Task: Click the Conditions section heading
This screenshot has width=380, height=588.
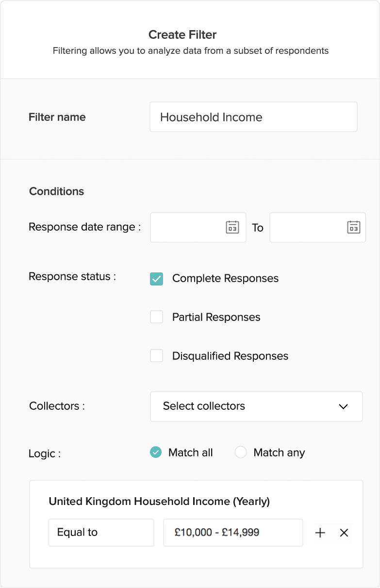Action: [x=56, y=191]
